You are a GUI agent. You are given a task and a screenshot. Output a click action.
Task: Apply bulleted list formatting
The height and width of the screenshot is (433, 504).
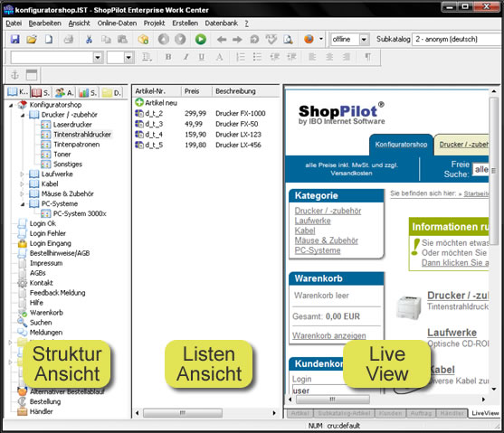tap(257, 57)
